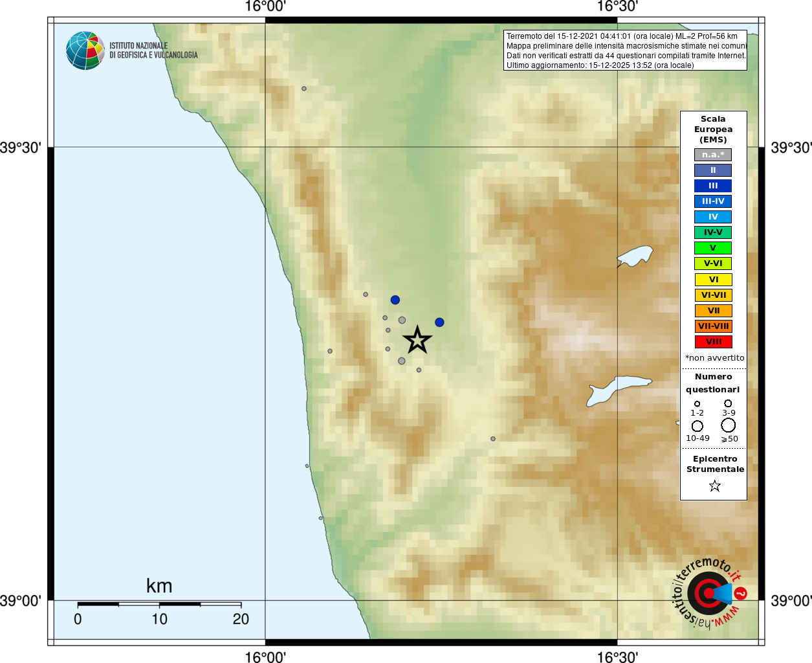This screenshot has height=663, width=812.
Task: Click the scale bar's '10' label
Action: tap(159, 620)
